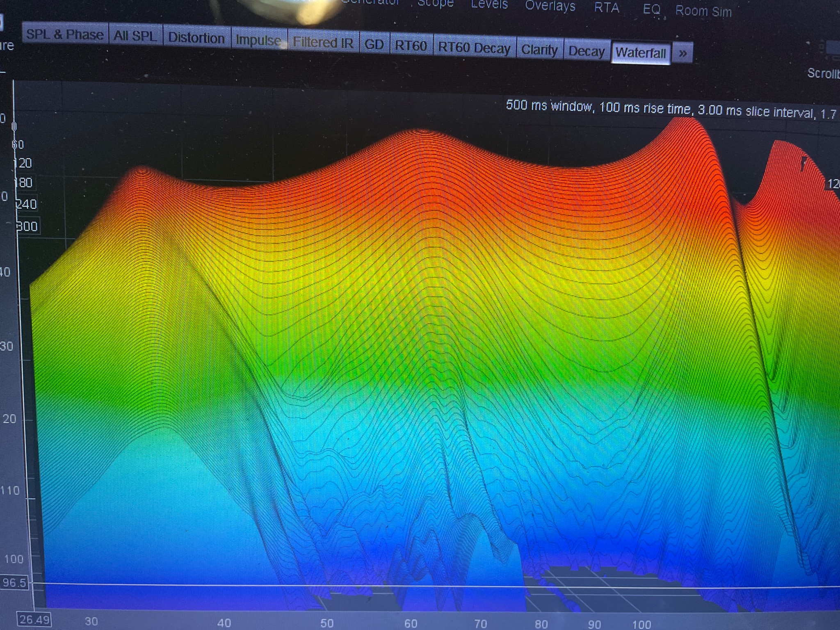Show the Clarity tab

(539, 50)
